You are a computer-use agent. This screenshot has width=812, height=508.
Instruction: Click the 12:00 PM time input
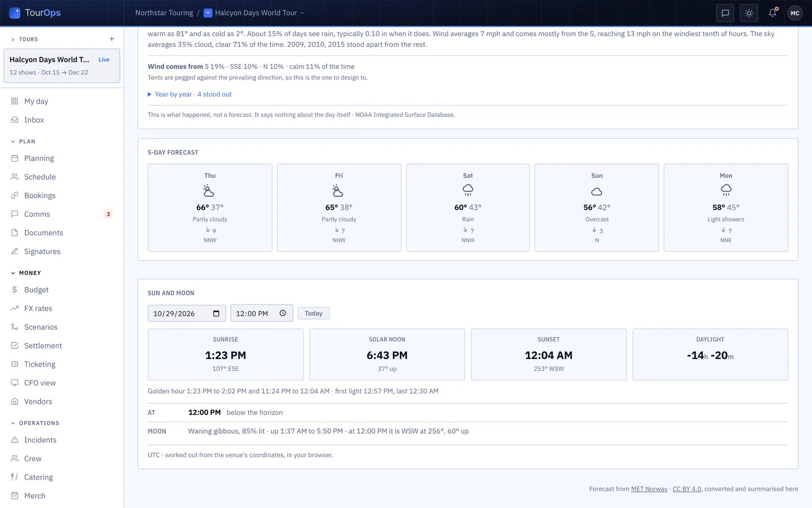click(262, 313)
